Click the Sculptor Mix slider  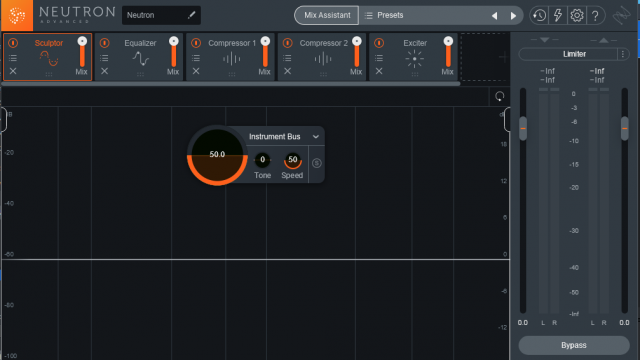coord(82,52)
